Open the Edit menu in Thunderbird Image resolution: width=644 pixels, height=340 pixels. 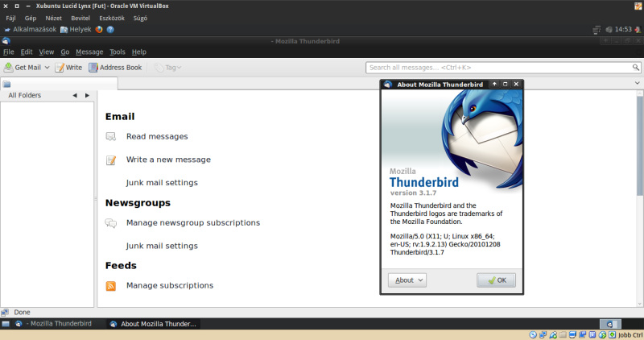coord(27,52)
